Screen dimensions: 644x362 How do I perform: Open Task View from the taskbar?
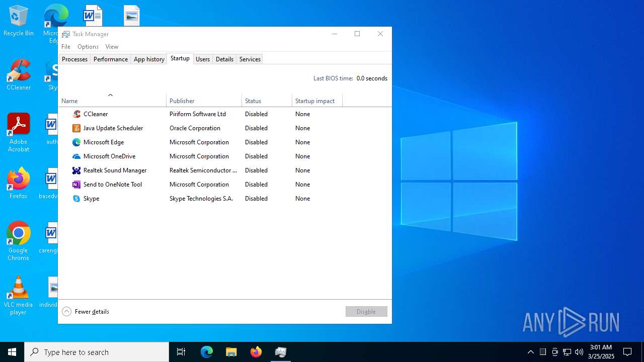181,352
